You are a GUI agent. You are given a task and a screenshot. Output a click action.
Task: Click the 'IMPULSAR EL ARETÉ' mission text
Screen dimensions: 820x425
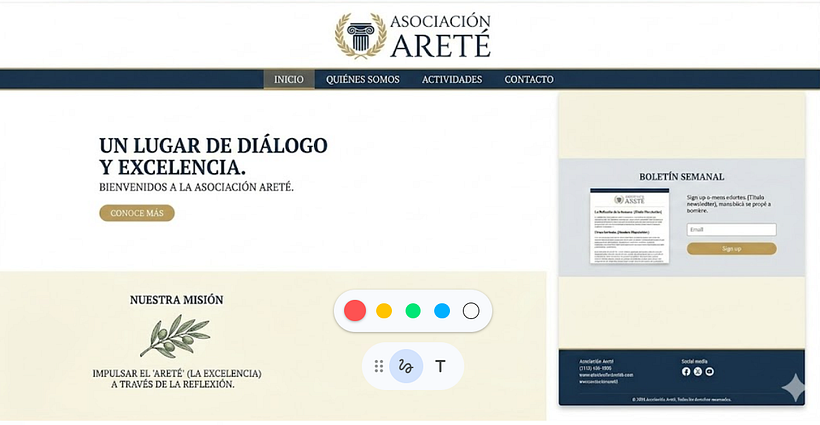point(177,379)
